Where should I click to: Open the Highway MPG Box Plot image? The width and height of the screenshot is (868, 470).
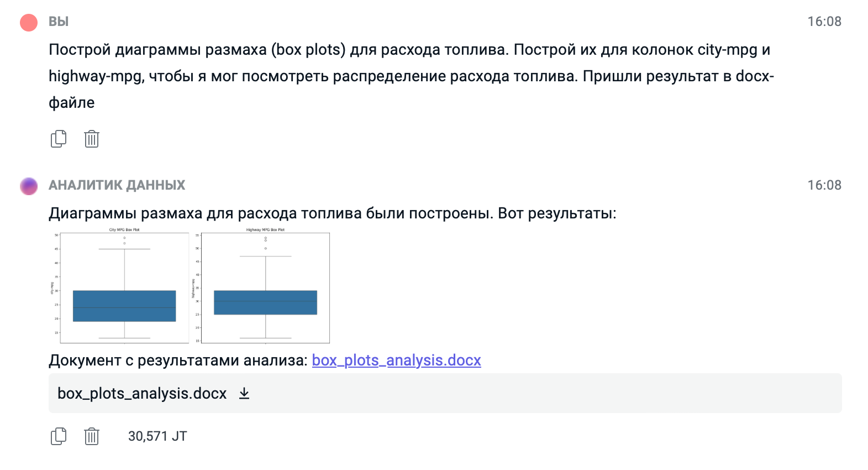265,285
